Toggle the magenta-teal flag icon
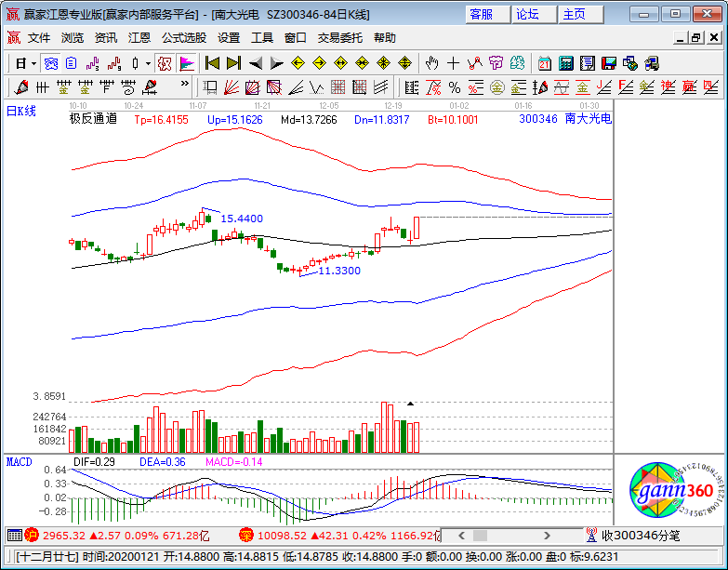The image size is (728, 570). coord(187,63)
